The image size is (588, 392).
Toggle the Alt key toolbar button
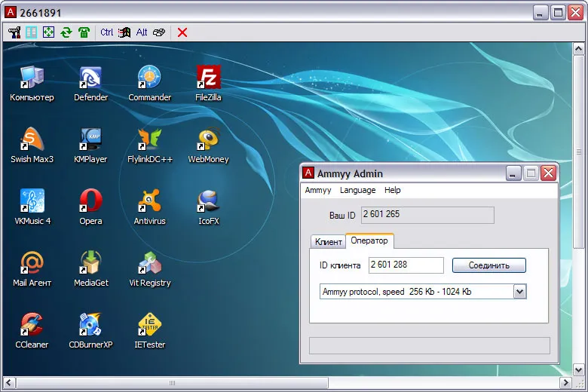tap(142, 32)
